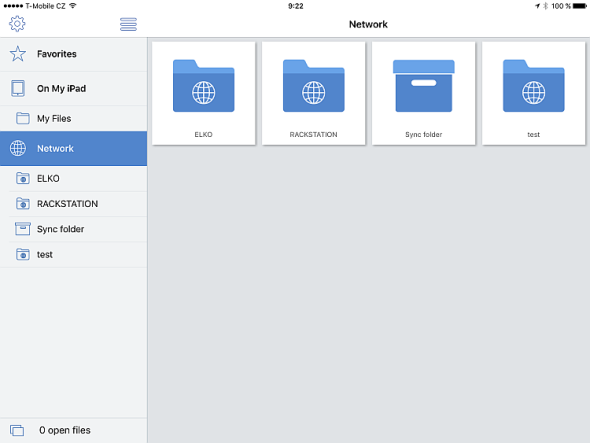Click the Network globe icon in sidebar
The width and height of the screenshot is (590, 443).
(18, 148)
